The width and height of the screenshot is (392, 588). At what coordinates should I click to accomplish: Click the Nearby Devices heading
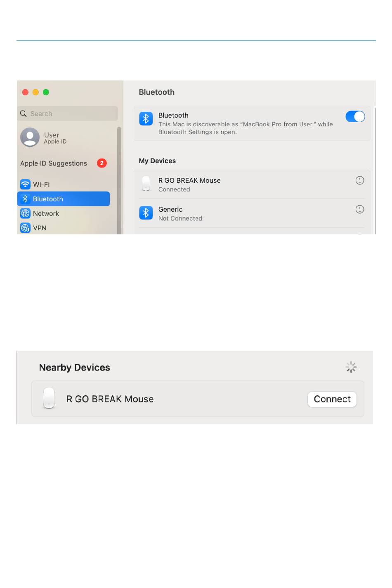point(74,367)
